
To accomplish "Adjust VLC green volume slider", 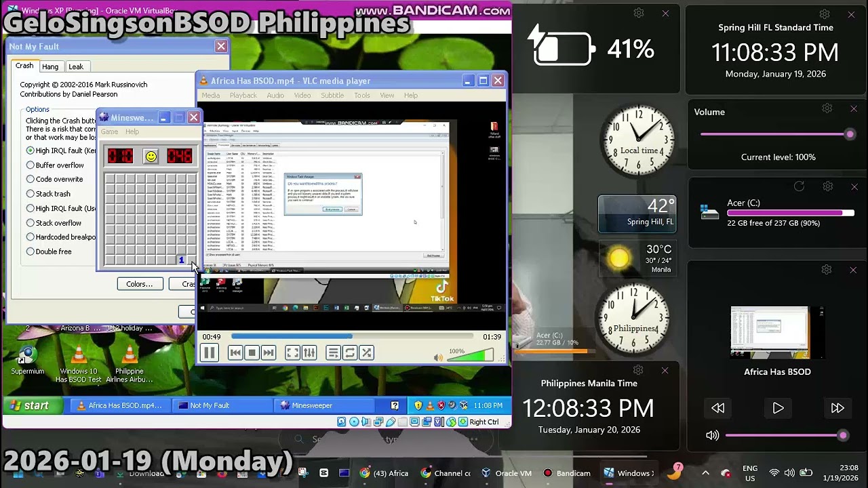I will tap(471, 355).
